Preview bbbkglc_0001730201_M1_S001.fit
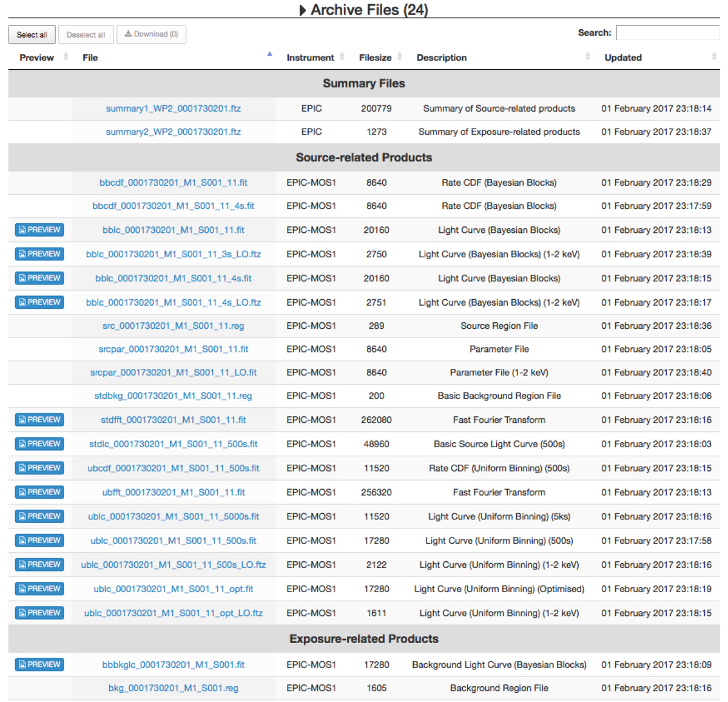728x702 pixels. [x=39, y=665]
